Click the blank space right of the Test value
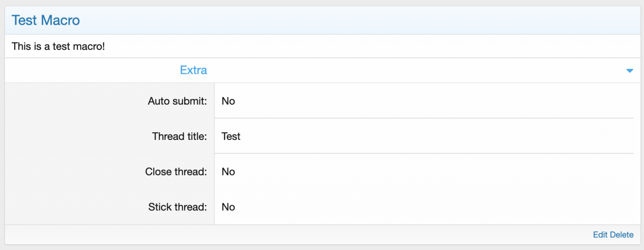The width and height of the screenshot is (644, 250). [x=428, y=136]
